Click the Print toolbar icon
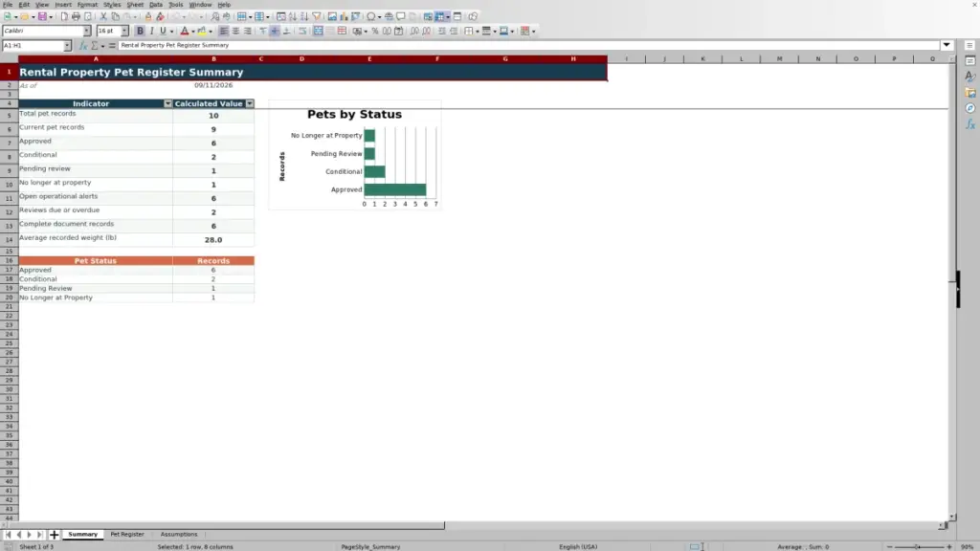 pos(76,16)
